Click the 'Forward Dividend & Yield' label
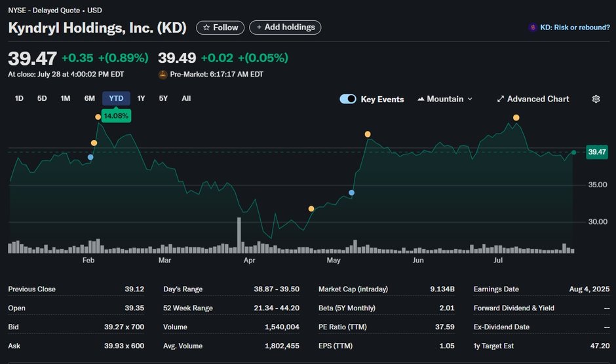Viewport: 616px width, 364px height. 514,308
